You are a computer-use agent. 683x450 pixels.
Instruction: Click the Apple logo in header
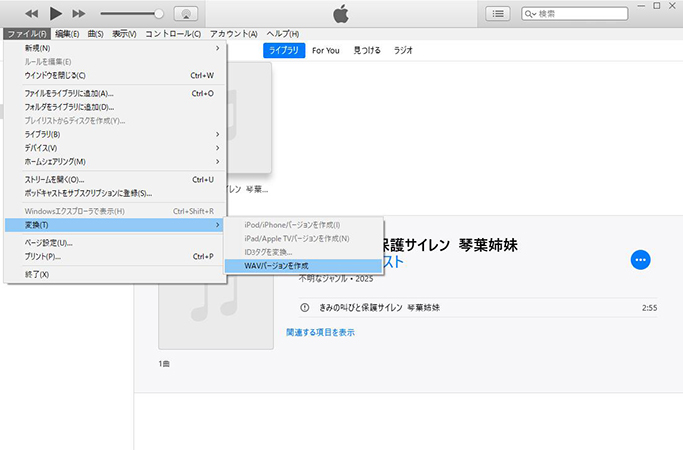[x=341, y=14]
